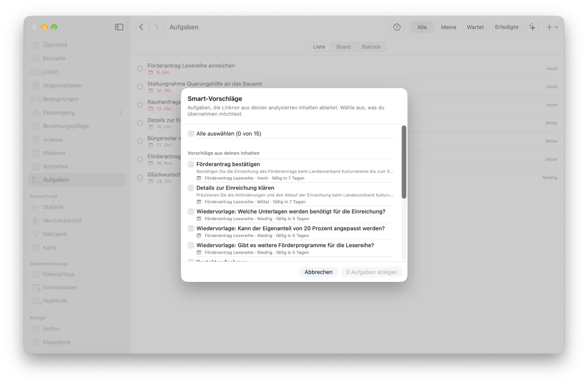Switch to the Liste view tab
Image resolution: width=588 pixels, height=385 pixels.
319,47
